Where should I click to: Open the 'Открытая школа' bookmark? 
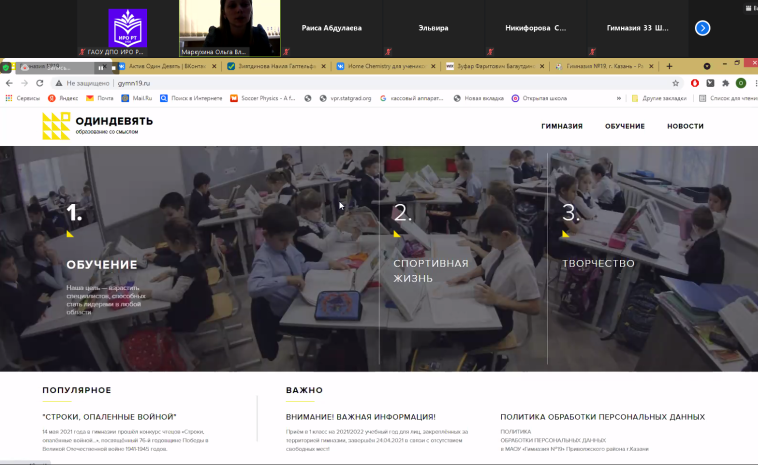539,98
